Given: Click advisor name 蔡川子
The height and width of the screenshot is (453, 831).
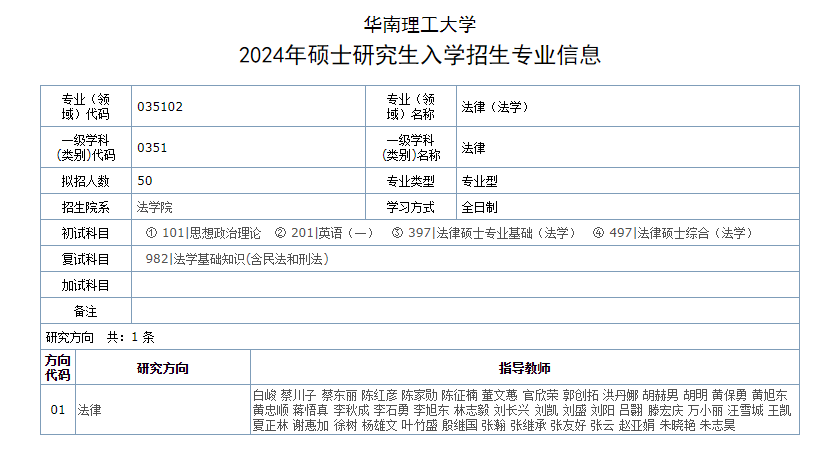Looking at the screenshot, I should click(299, 395).
